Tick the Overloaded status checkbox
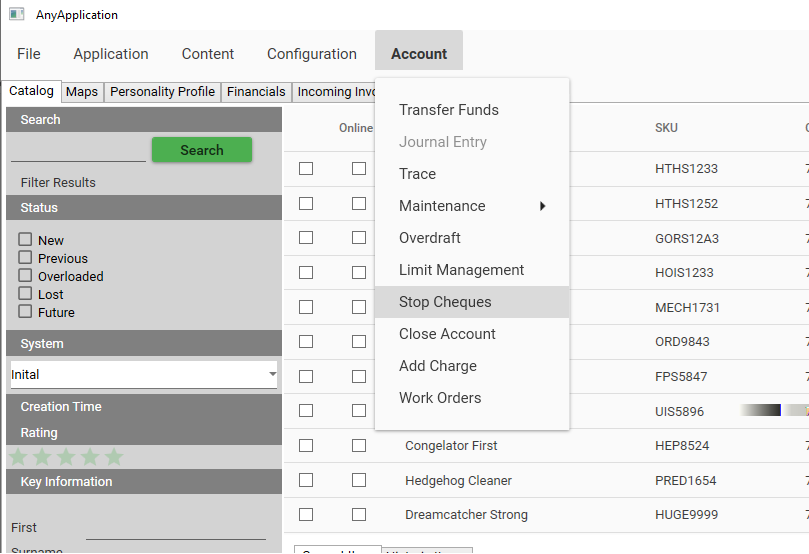809x554 pixels. point(25,276)
